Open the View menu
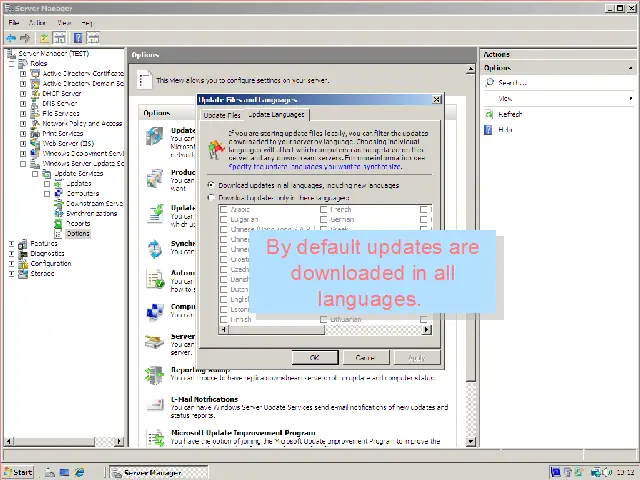The height and width of the screenshot is (480, 640). [64, 23]
